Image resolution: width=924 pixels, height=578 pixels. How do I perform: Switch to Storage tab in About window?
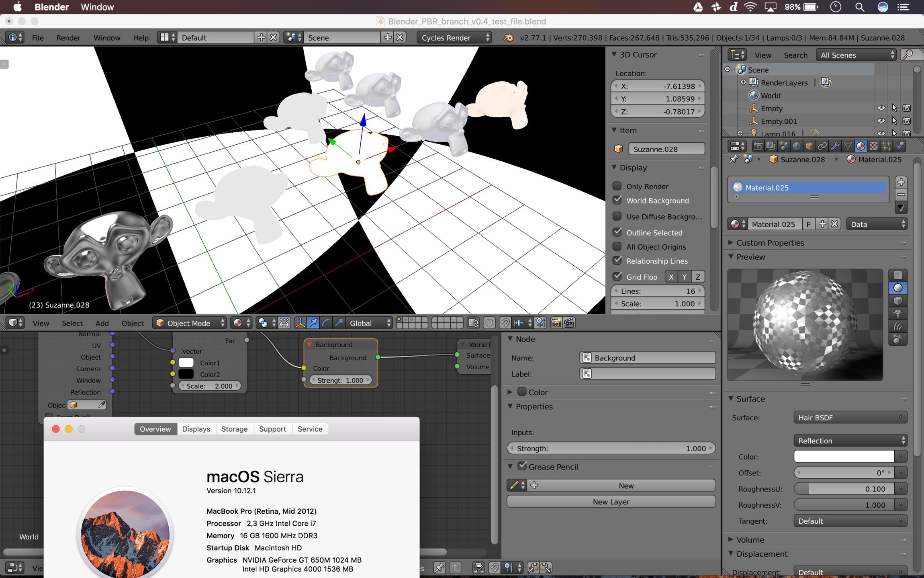pos(234,429)
